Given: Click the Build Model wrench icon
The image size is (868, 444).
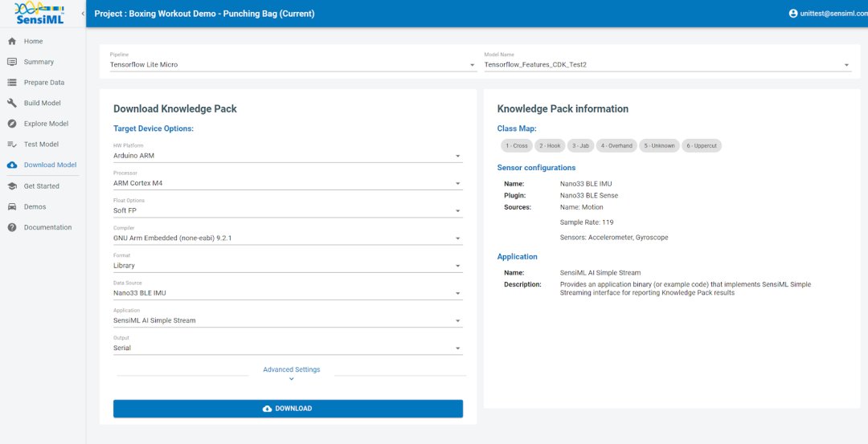Looking at the screenshot, I should click(12, 104).
